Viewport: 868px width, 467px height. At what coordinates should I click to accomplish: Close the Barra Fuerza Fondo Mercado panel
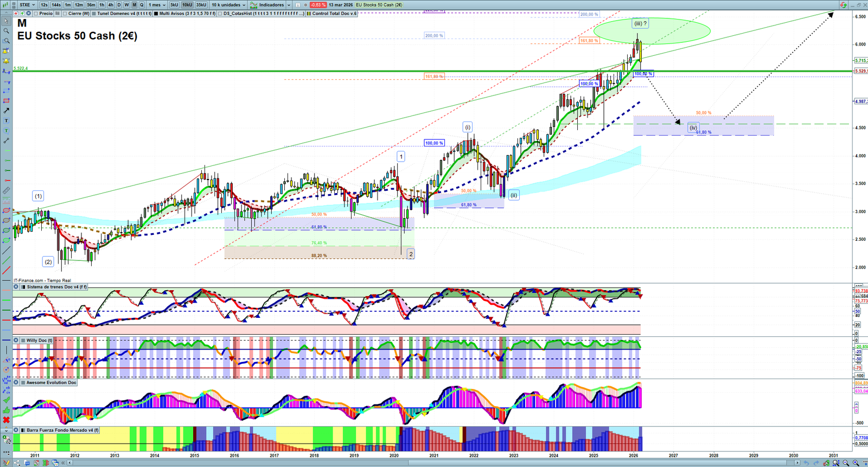pos(16,430)
